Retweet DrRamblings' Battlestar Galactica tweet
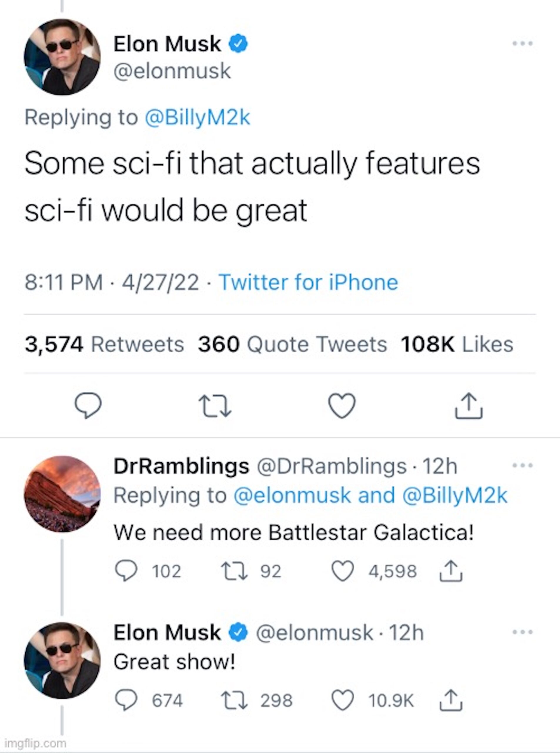Screen dimensions: 560x753 tap(234, 571)
